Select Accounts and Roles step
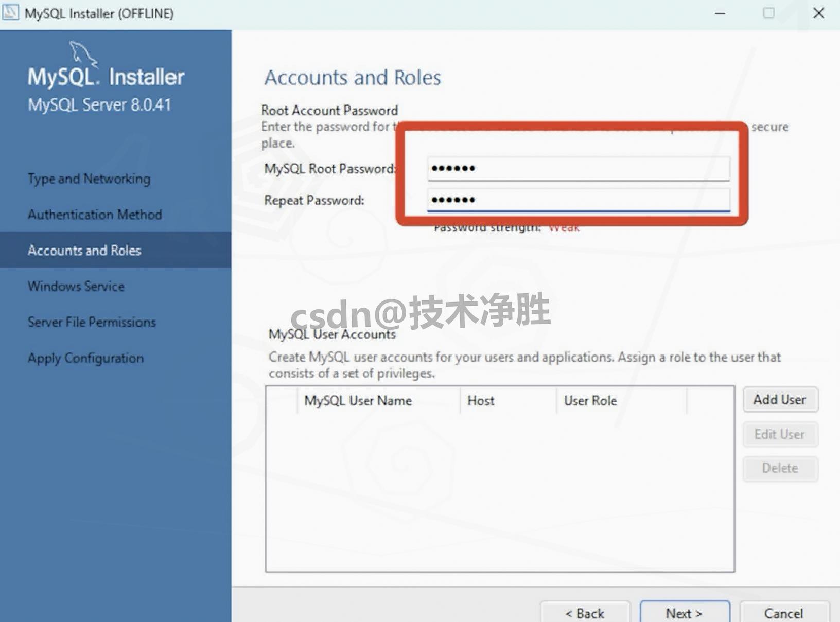The image size is (840, 622). click(x=115, y=250)
